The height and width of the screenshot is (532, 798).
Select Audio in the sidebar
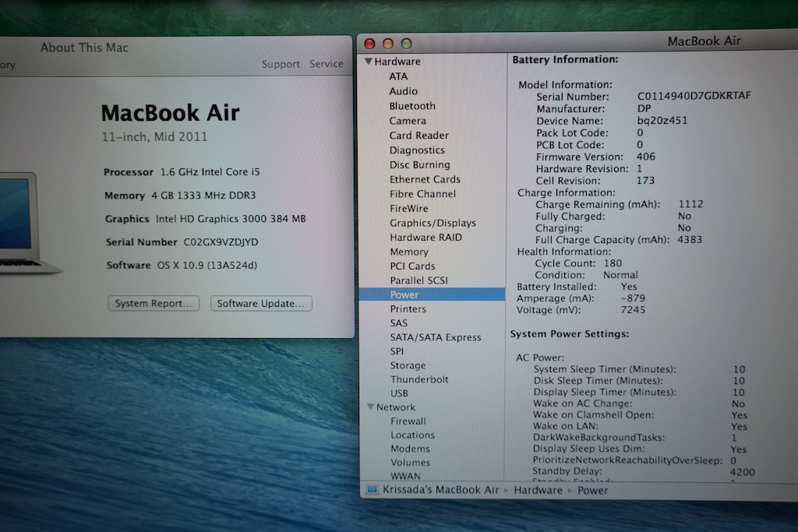coord(403,91)
